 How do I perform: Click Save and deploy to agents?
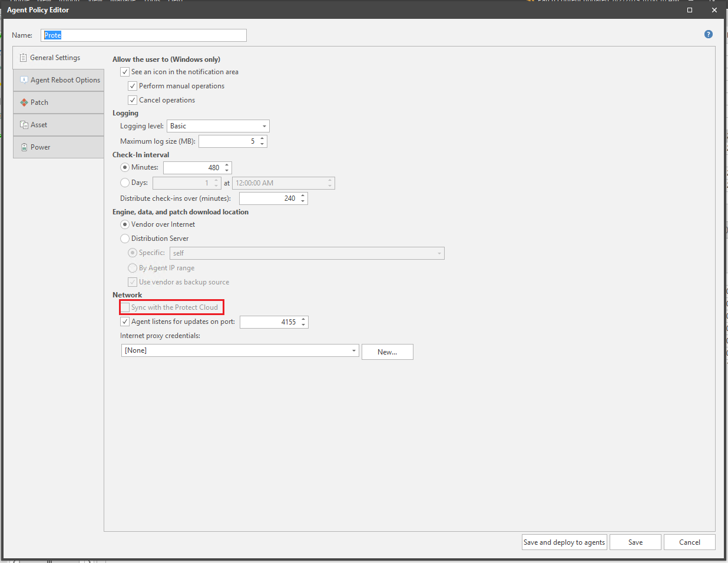[x=564, y=542]
